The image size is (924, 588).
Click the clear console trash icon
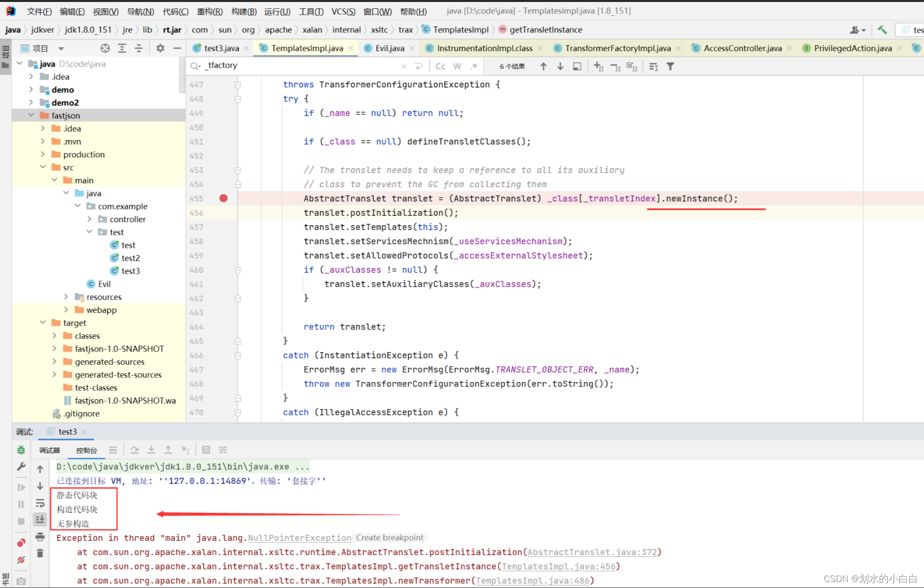[x=40, y=553]
